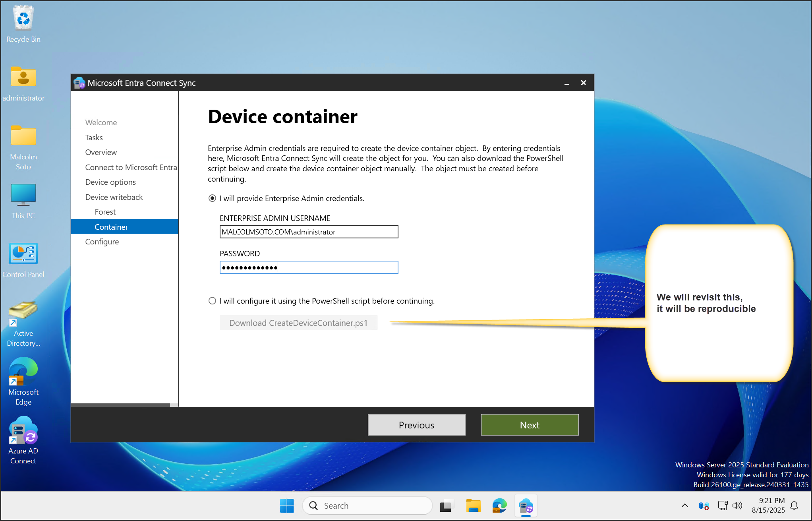The image size is (812, 521).
Task: Open the Control Panel desktop icon
Action: (x=23, y=254)
